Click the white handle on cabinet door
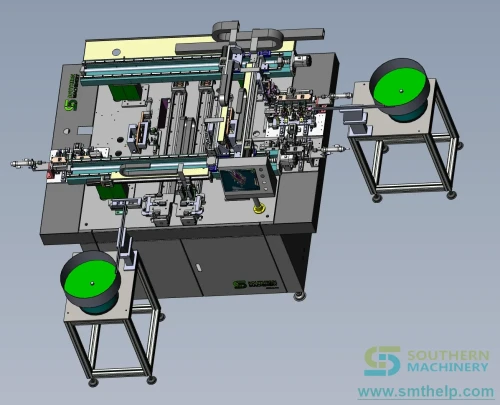 [x=198, y=268]
